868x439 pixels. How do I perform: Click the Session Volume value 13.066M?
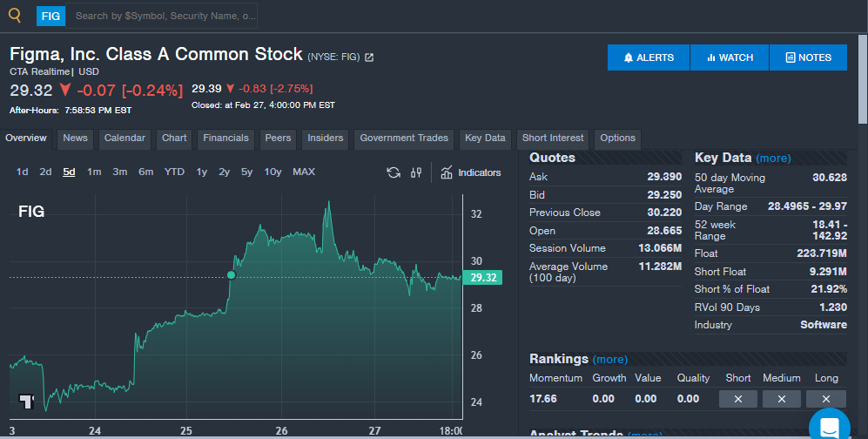pyautogui.click(x=660, y=248)
